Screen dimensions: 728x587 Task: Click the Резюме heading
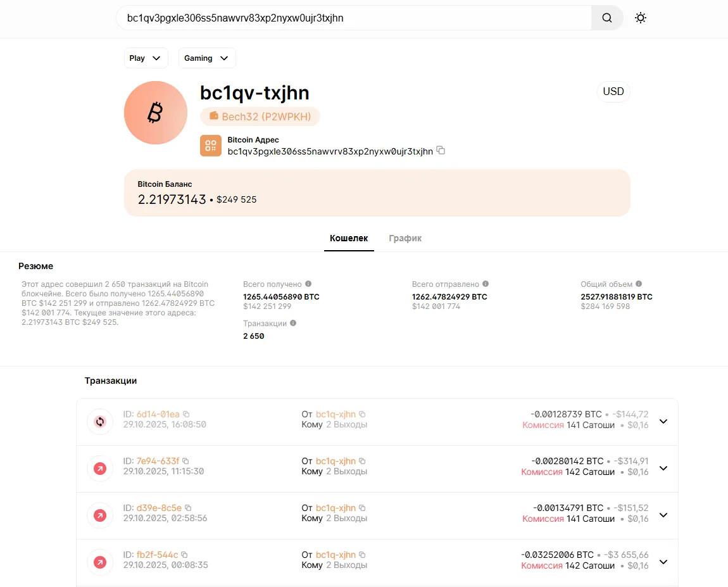click(x=35, y=266)
